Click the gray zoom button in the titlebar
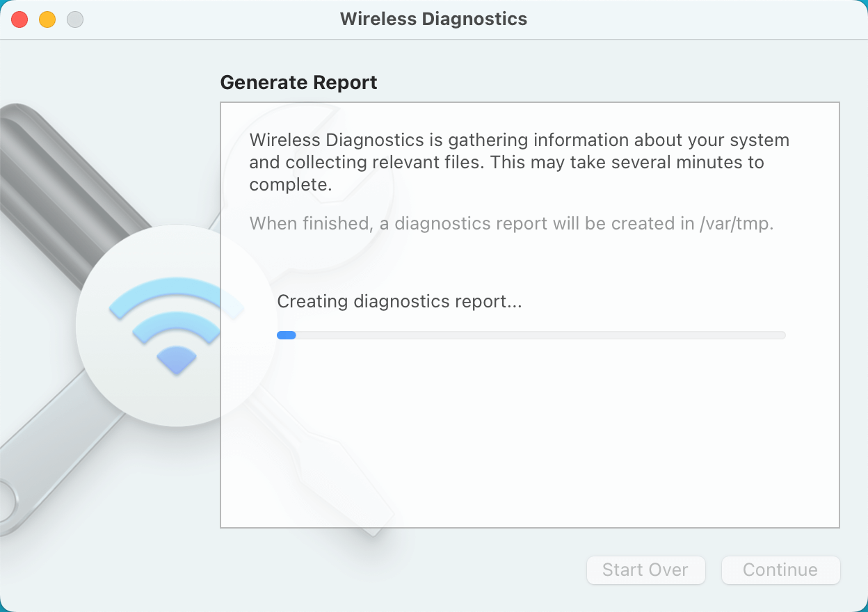The image size is (868, 612). point(74,19)
